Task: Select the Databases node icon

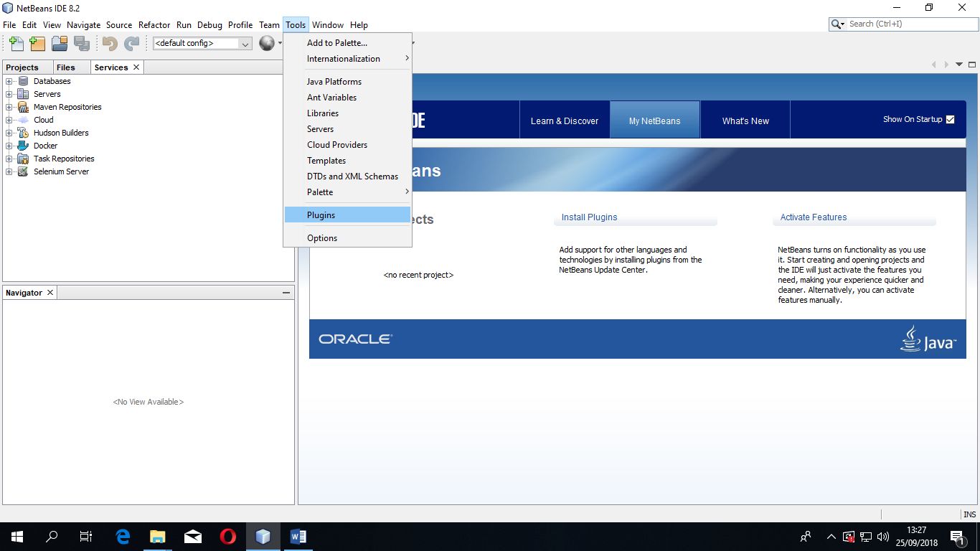Action: click(23, 81)
